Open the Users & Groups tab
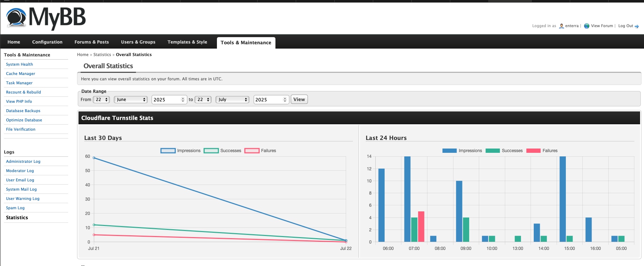The width and height of the screenshot is (644, 266). tap(138, 42)
